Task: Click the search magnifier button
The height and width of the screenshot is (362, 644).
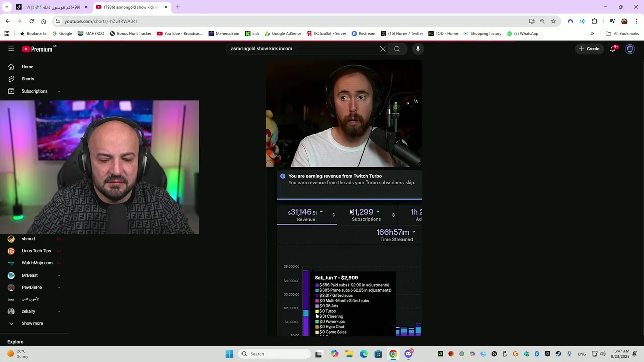Action: 397,49
